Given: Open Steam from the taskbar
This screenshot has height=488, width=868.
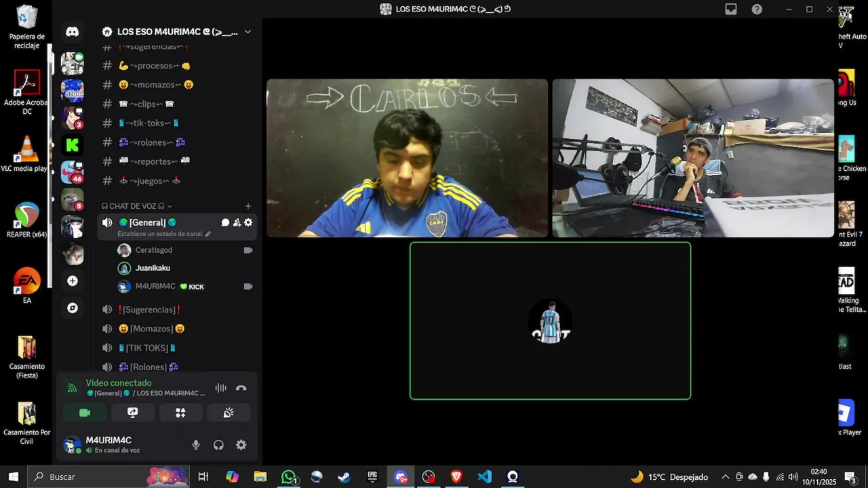Looking at the screenshot, I should 344,476.
